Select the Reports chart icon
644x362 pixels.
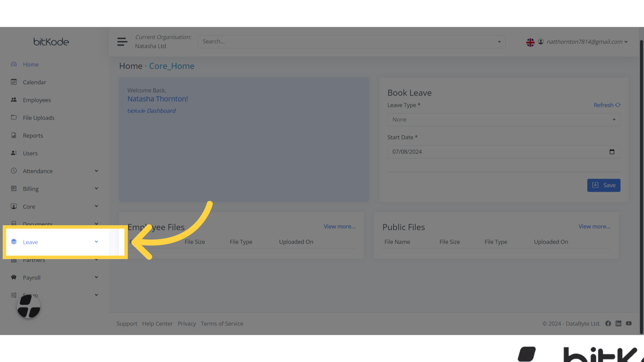[14, 135]
